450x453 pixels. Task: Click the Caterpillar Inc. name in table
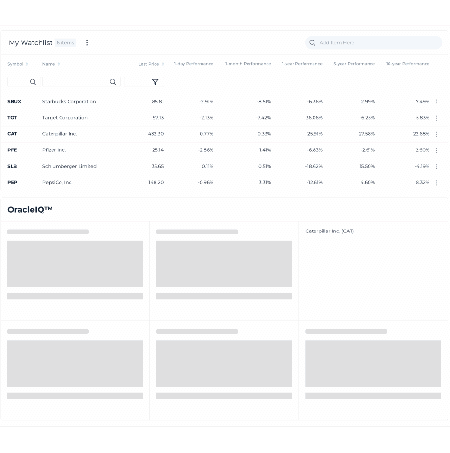pos(59,134)
